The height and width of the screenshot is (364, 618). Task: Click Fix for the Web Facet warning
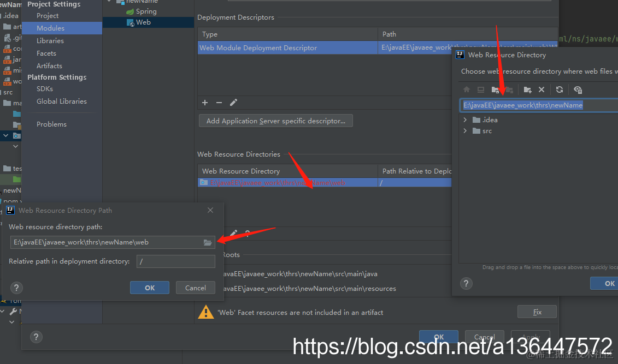[537, 312]
